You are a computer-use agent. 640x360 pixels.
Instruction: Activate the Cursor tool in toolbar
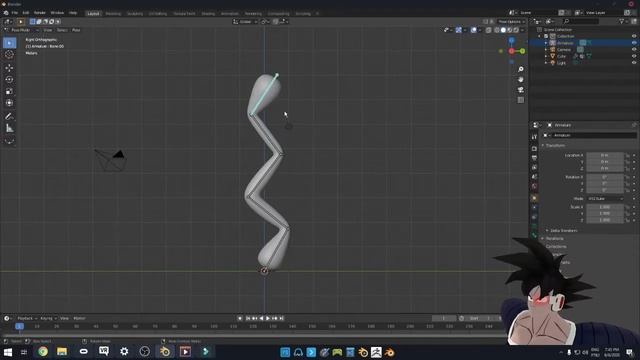tap(9, 55)
